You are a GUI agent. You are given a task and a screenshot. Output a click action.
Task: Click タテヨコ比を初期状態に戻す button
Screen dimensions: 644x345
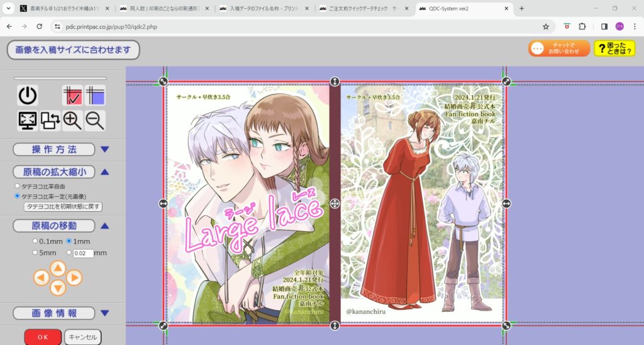pyautogui.click(x=63, y=207)
